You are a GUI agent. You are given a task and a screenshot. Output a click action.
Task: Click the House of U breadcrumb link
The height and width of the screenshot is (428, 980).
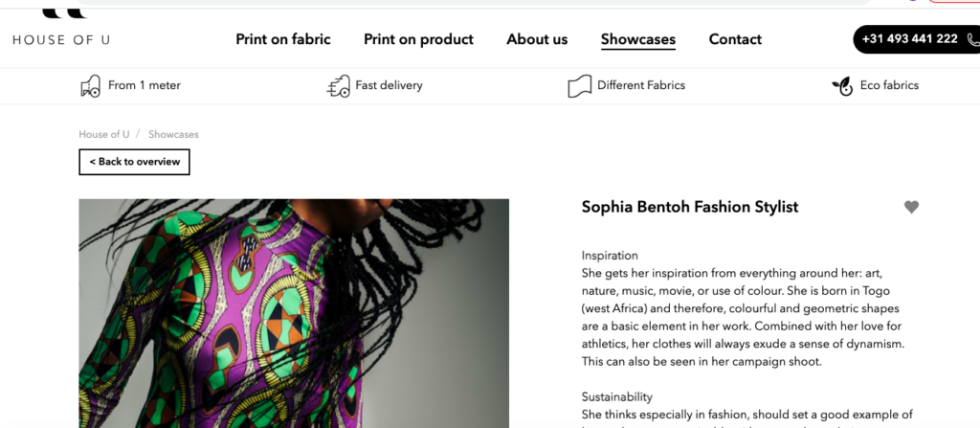[103, 134]
